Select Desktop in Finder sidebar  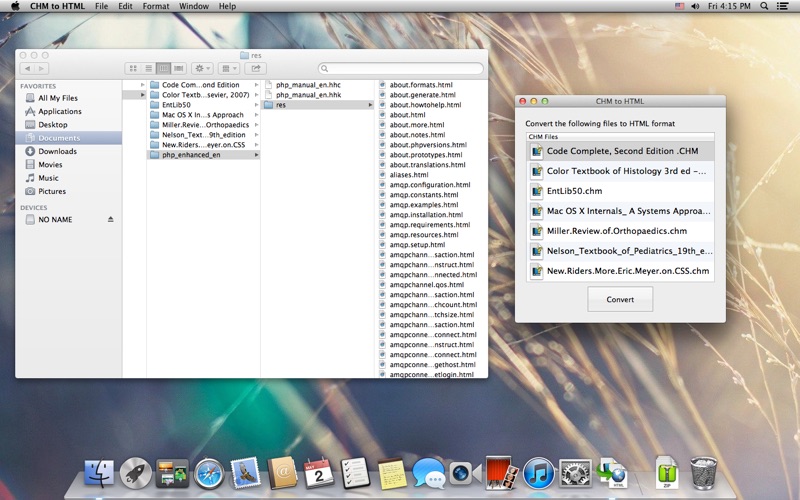point(53,124)
